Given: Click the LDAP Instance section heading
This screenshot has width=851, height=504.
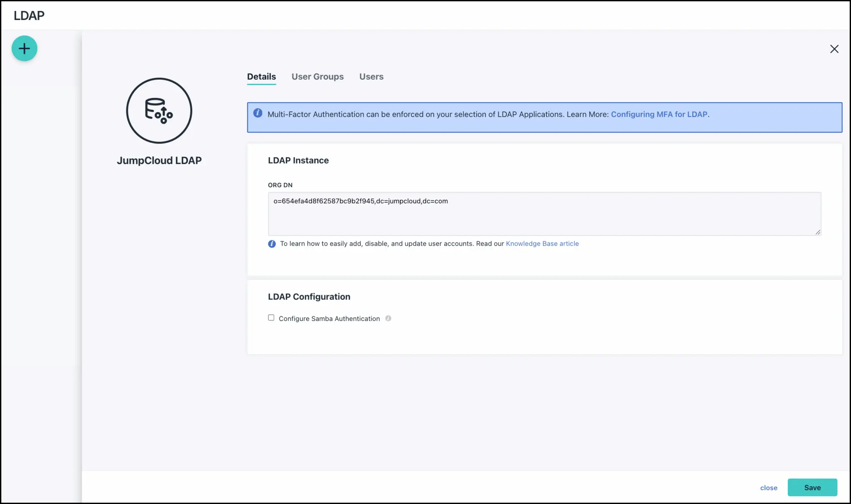Looking at the screenshot, I should [298, 160].
